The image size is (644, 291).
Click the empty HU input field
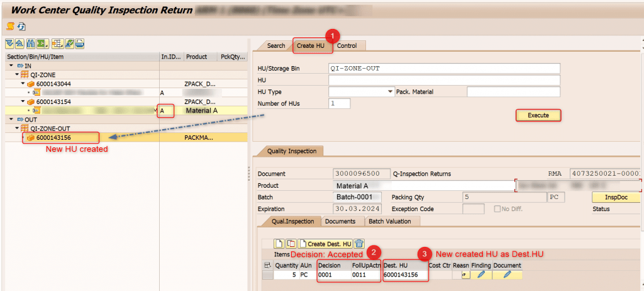tap(445, 80)
